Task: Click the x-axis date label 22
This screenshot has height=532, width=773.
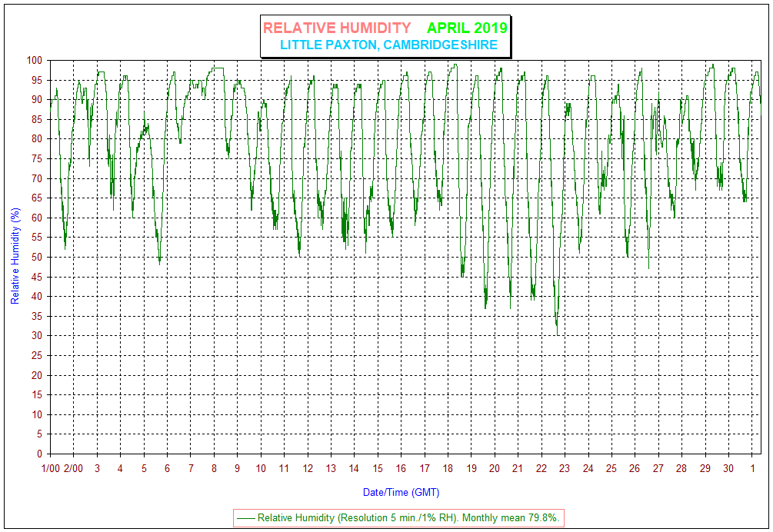Action: [x=541, y=468]
